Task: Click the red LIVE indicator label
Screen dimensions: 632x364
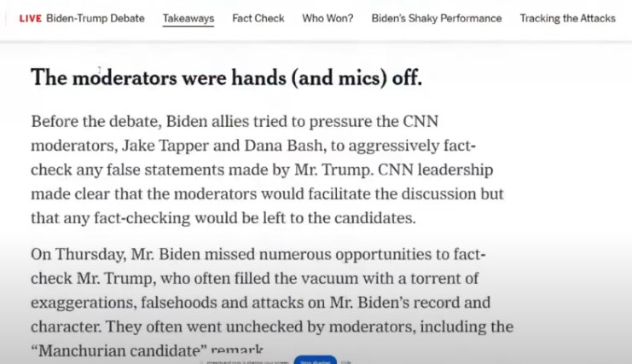Action: coord(31,18)
